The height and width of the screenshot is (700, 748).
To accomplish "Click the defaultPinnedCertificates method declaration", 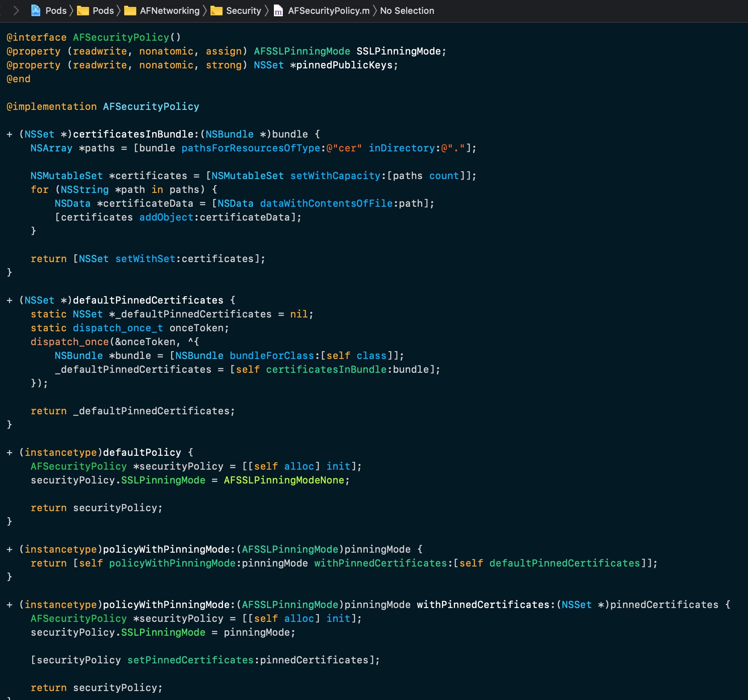I will [148, 300].
